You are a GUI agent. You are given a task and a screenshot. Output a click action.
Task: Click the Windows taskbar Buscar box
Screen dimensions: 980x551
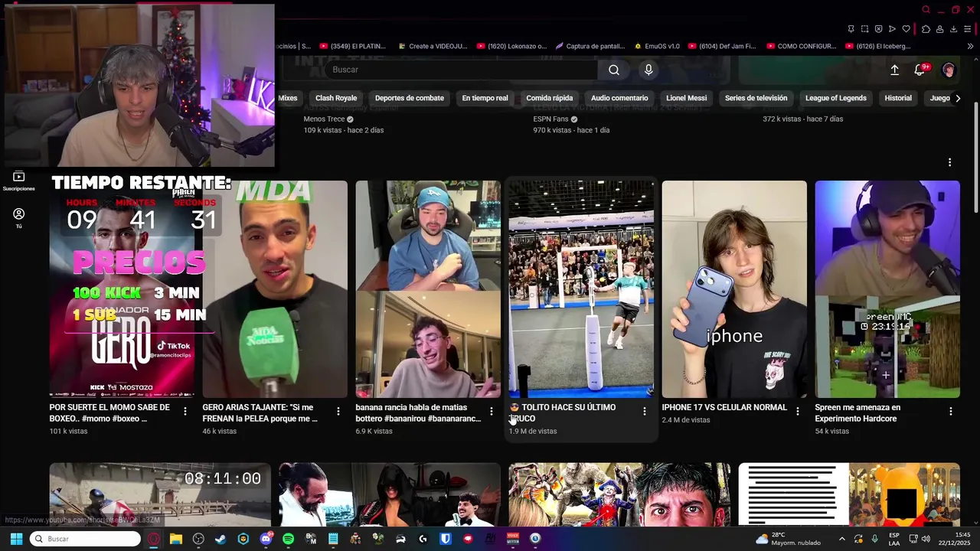[85, 539]
